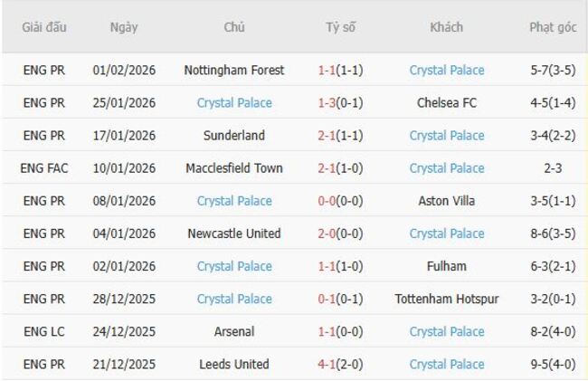Screen dimensions: 588x381
Task: Click the ENG FAC competition label
Action: click(44, 168)
